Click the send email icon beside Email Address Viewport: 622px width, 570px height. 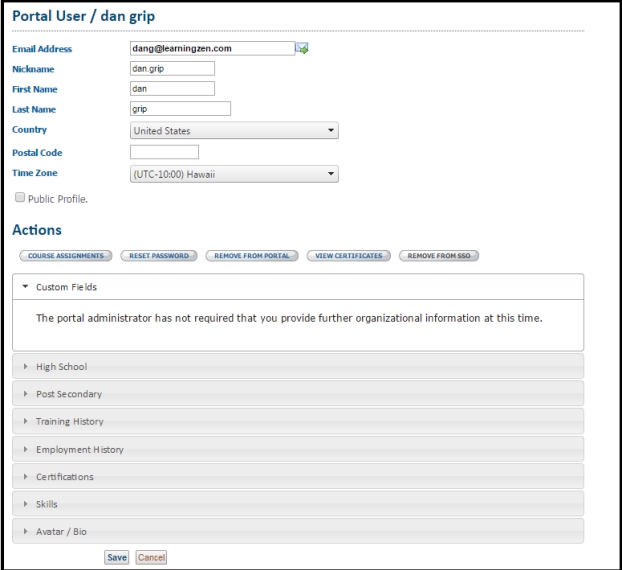tap(302, 48)
